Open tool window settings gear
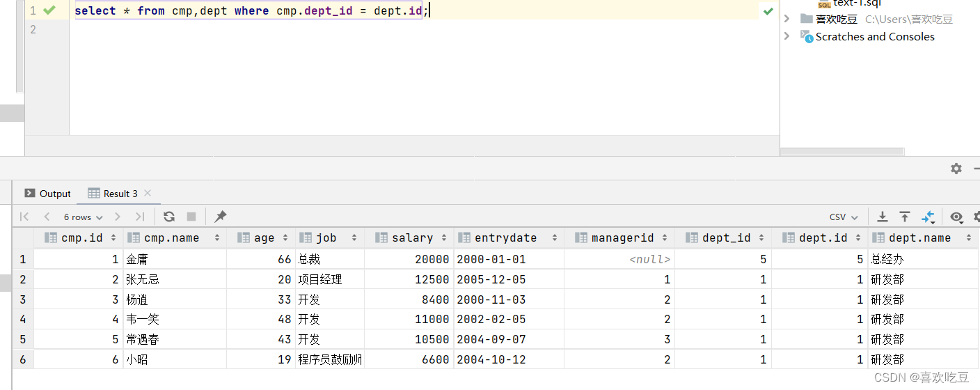The width and height of the screenshot is (980, 390). (x=956, y=169)
